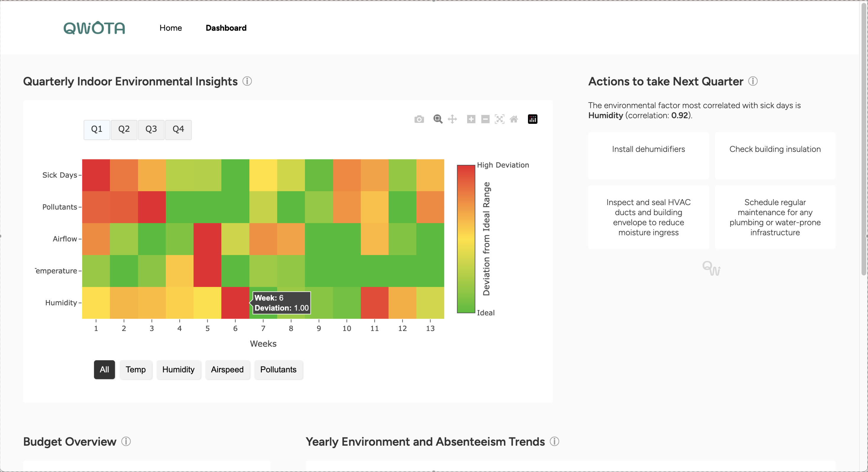Select the Zoom magnifier tool
The width and height of the screenshot is (868, 472).
[438, 119]
